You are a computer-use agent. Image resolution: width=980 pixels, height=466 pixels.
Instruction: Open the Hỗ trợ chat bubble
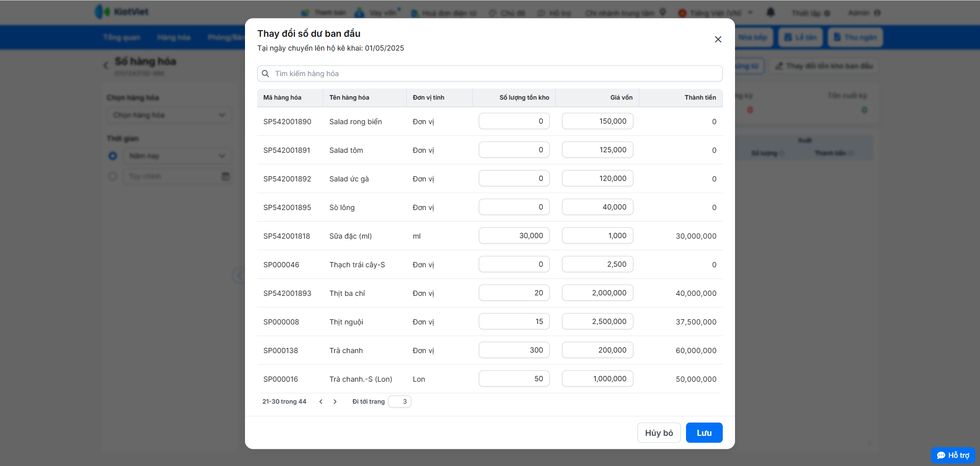click(x=953, y=455)
